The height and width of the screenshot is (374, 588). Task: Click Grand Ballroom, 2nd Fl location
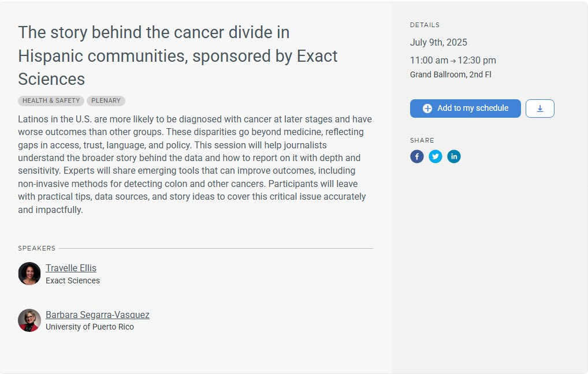point(451,74)
